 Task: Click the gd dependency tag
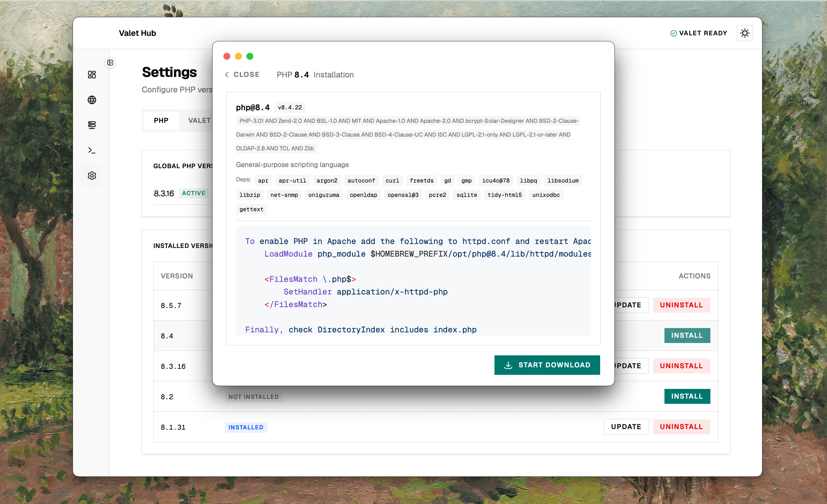point(447,181)
